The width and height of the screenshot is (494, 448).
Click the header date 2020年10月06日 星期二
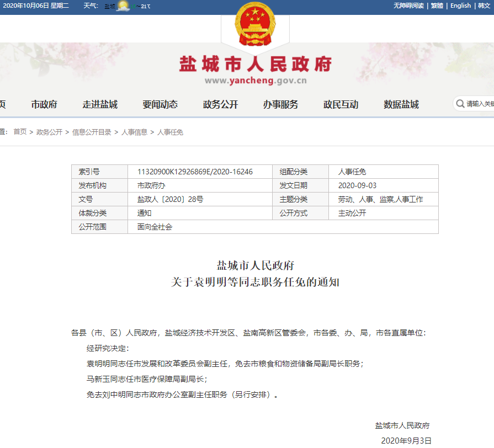click(x=35, y=6)
